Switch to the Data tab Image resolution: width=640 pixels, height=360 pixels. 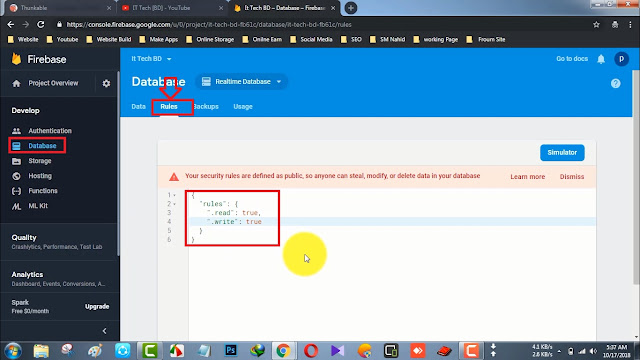[138, 107]
